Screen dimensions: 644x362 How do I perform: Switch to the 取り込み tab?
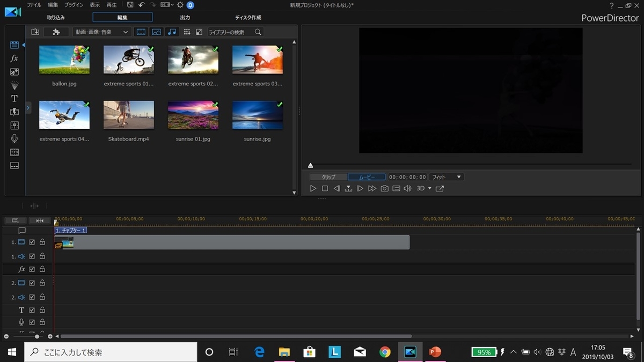(x=56, y=18)
